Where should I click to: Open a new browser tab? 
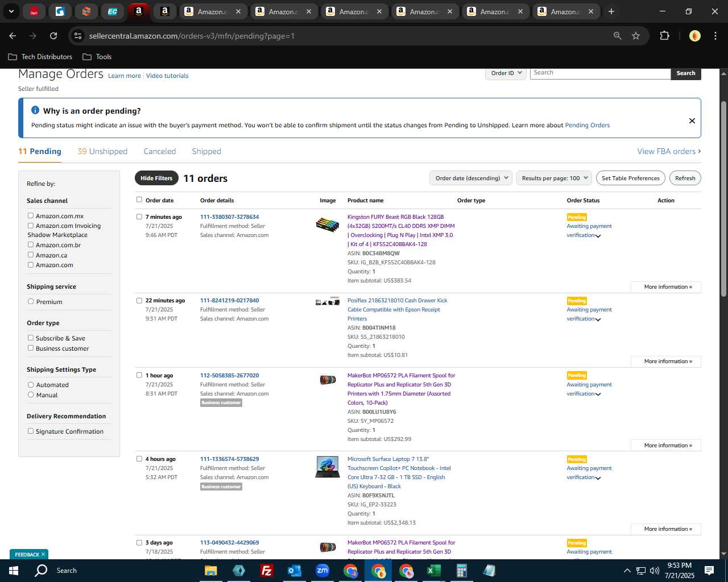pyautogui.click(x=611, y=11)
